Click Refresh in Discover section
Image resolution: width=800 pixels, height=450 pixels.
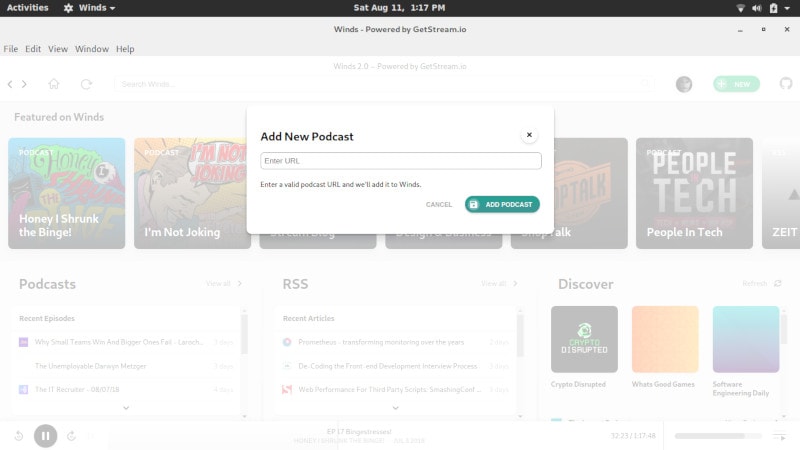point(762,283)
